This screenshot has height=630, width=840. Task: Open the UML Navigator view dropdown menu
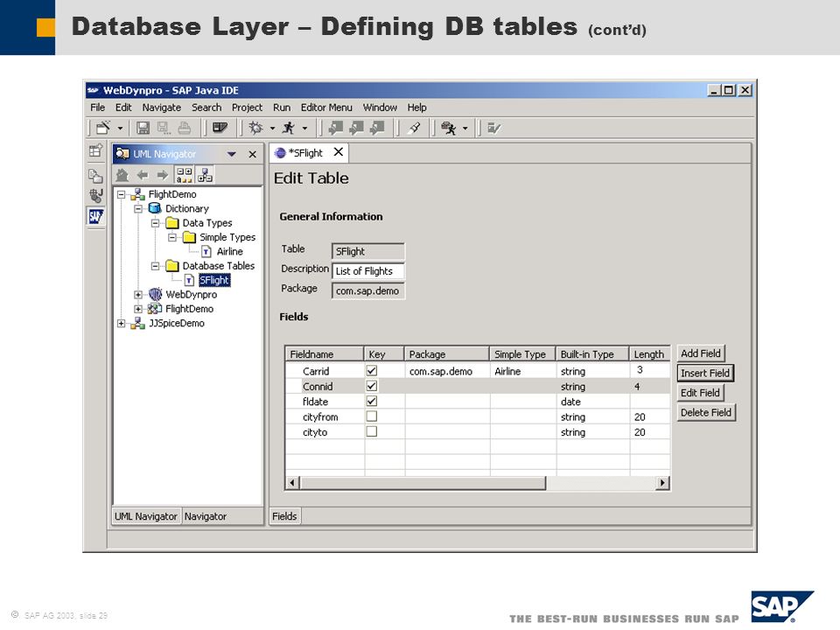click(x=231, y=154)
